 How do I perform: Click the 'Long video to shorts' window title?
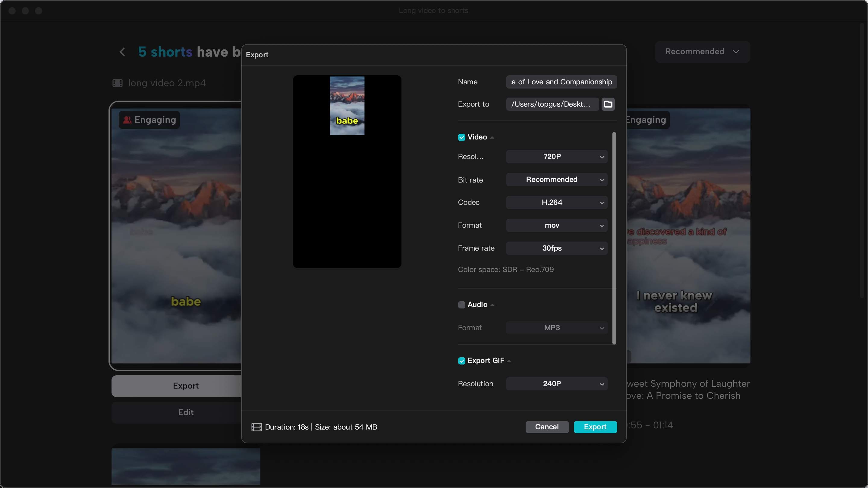(x=433, y=11)
